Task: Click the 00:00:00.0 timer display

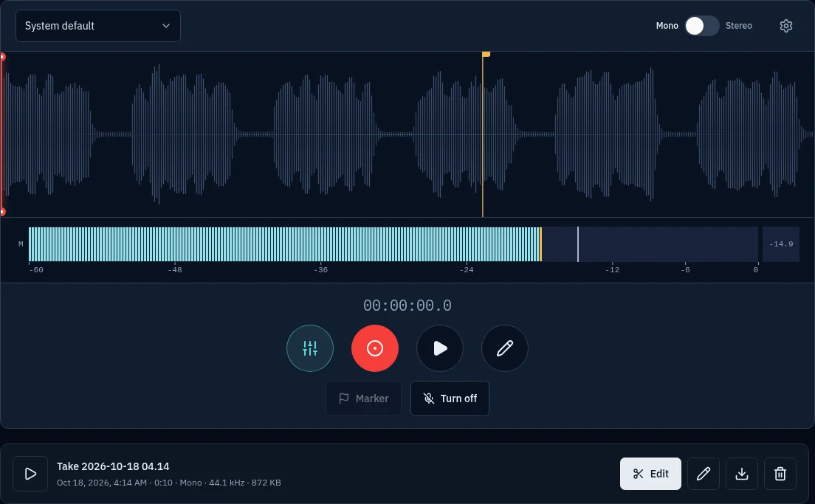Action: (x=407, y=305)
